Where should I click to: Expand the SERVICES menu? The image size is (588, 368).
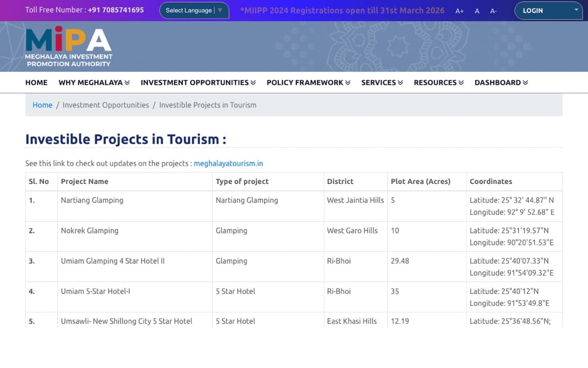point(382,82)
